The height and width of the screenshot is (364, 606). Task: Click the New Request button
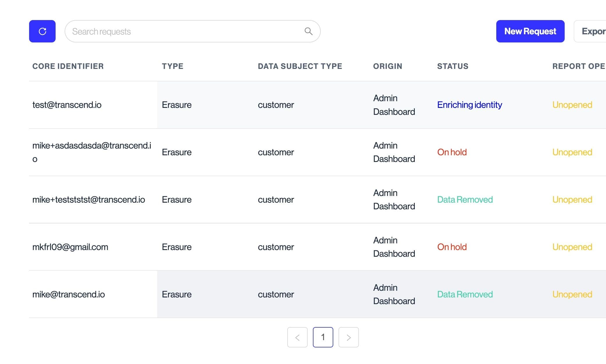pos(530,31)
